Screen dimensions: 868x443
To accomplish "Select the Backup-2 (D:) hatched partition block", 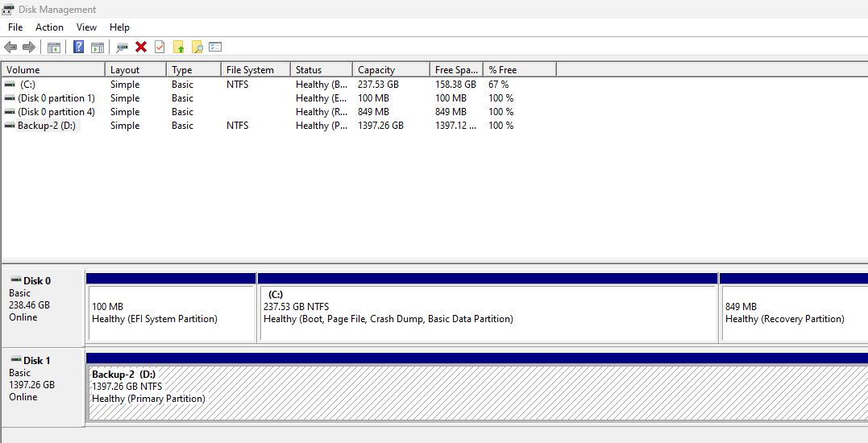I will tap(478, 393).
